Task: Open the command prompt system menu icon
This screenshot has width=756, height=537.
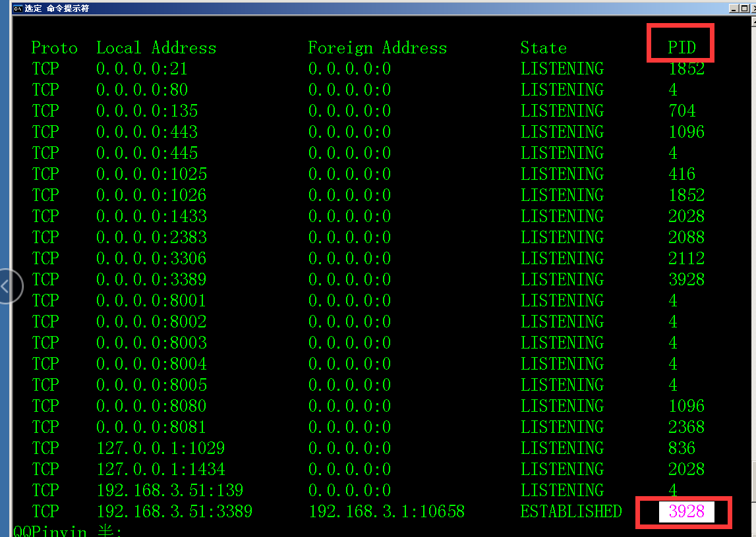Action: pyautogui.click(x=18, y=8)
